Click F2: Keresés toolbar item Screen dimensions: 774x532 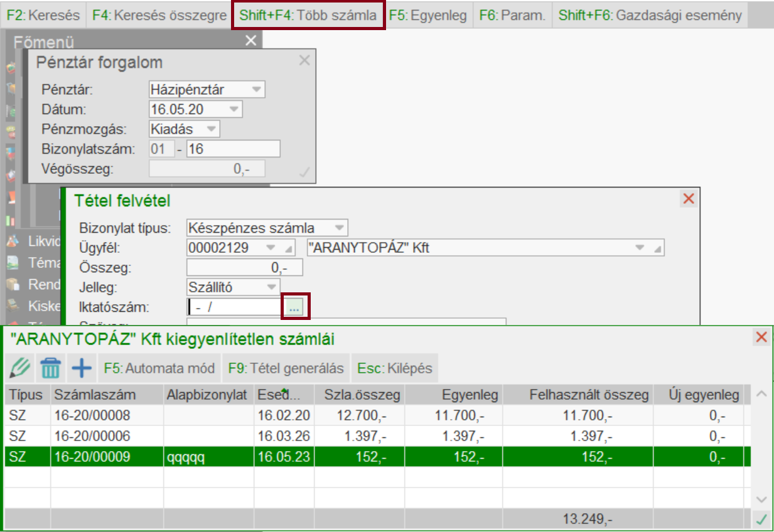43,15
